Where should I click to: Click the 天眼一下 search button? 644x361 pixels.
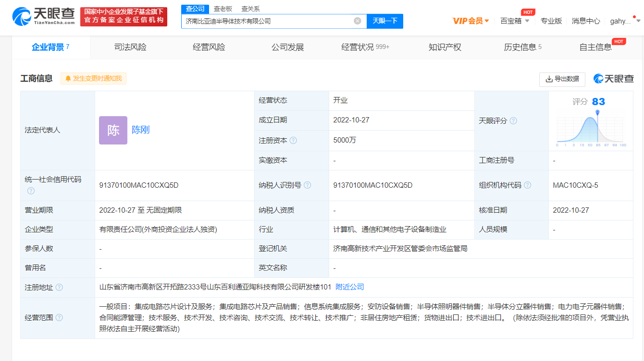click(x=385, y=21)
